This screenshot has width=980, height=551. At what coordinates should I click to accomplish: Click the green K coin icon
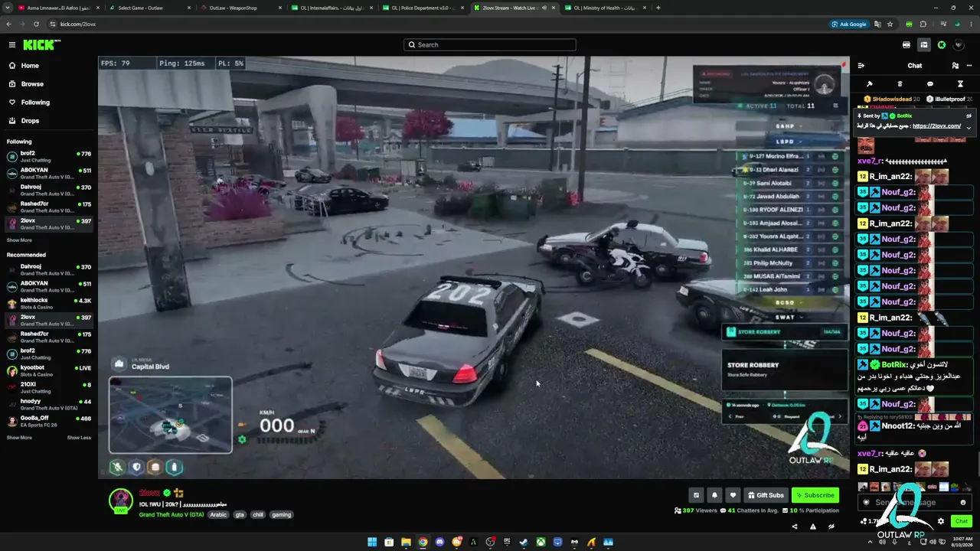click(942, 45)
